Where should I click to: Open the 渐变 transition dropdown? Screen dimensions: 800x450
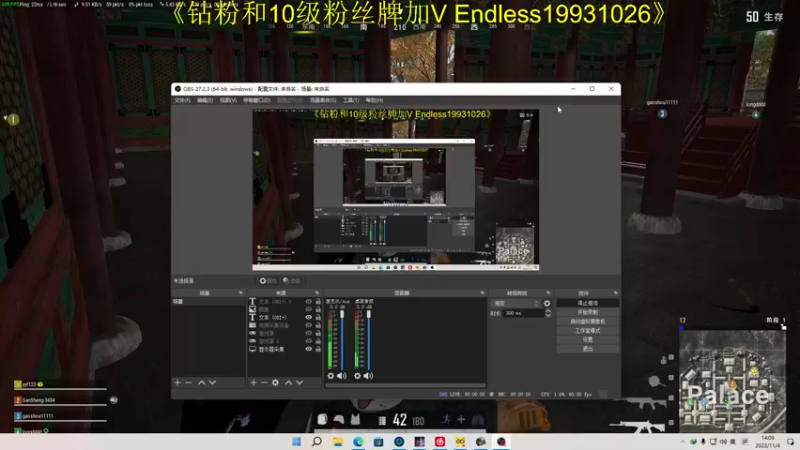tap(516, 303)
